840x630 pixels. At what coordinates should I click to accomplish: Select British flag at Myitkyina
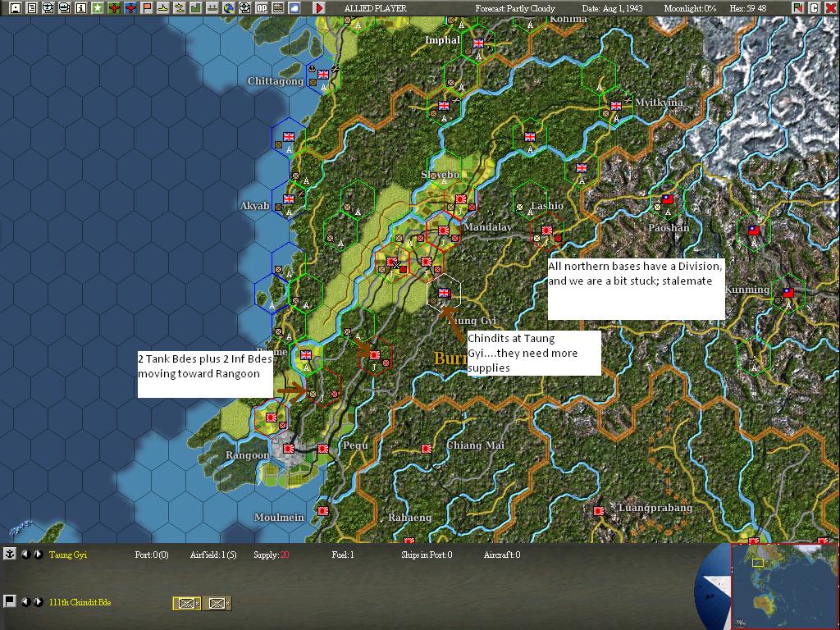(616, 106)
